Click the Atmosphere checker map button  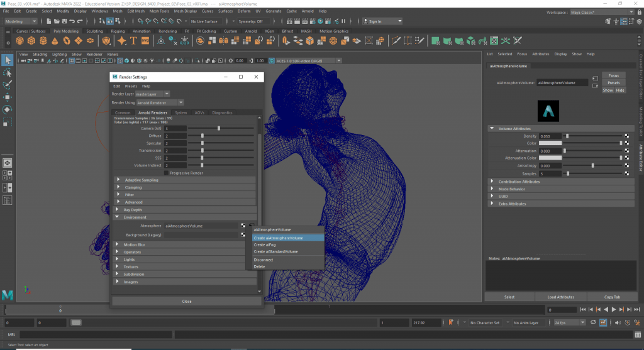click(243, 226)
